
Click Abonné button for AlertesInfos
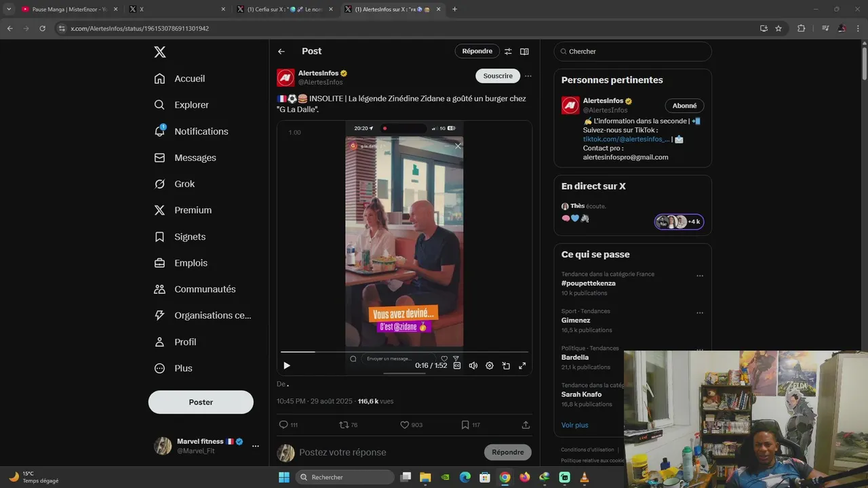click(684, 106)
